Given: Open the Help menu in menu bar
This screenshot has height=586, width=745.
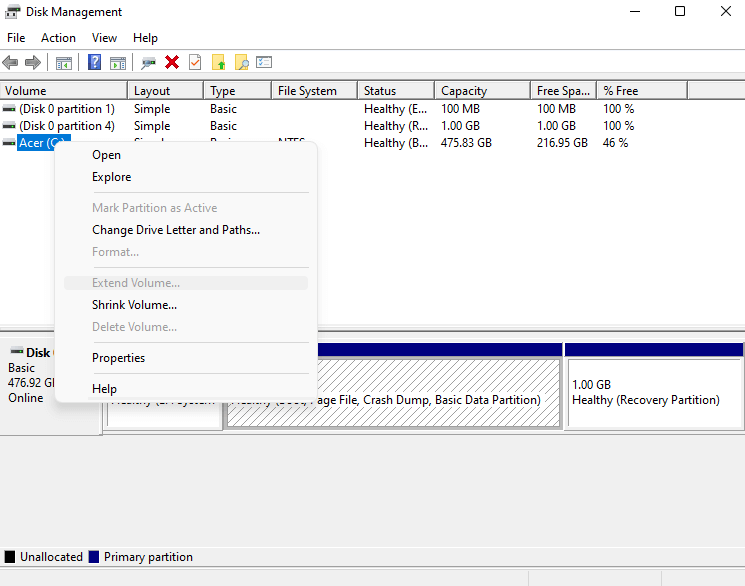Looking at the screenshot, I should click(x=145, y=38).
